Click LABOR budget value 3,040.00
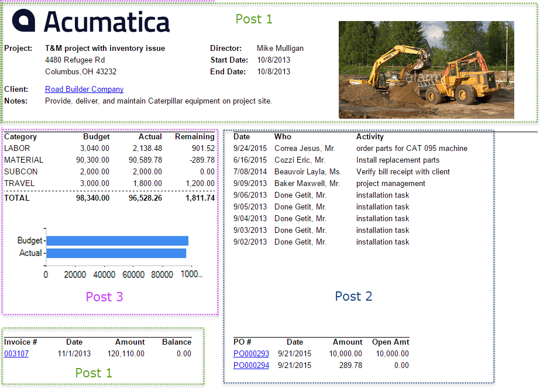This screenshot has width=540, height=392. point(95,148)
